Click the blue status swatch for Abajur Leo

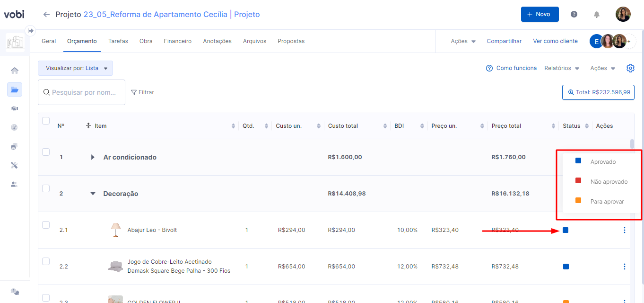pyautogui.click(x=566, y=230)
